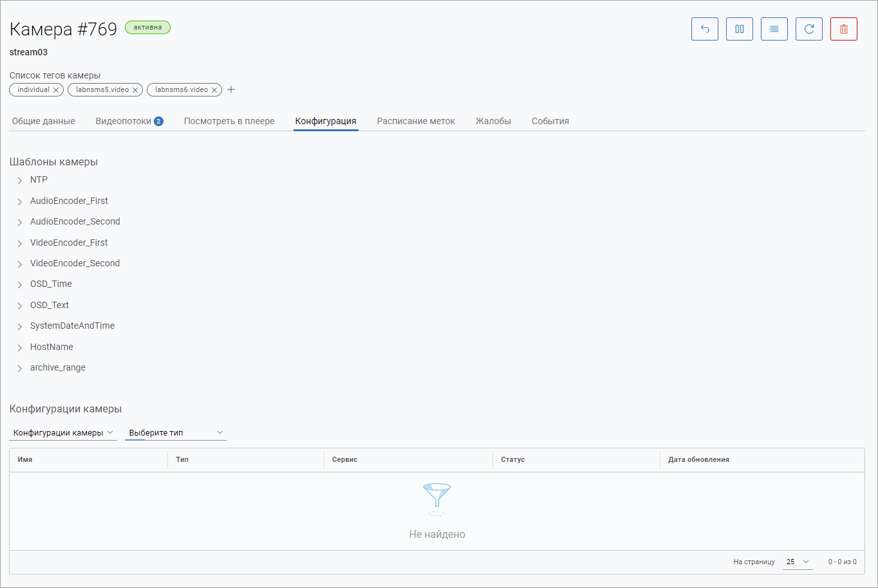Remove the labnsms5.video tag
The width and height of the screenshot is (878, 588).
point(135,90)
